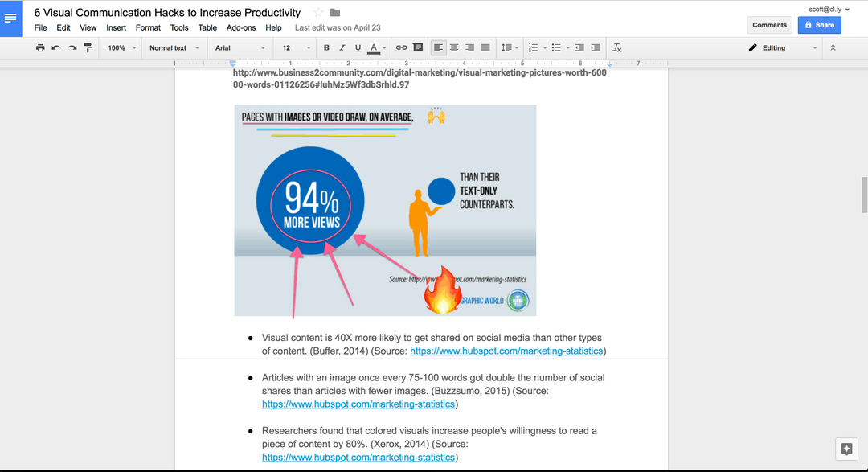Open the Editing mode dropdown
The height and width of the screenshot is (472, 868).
pyautogui.click(x=782, y=48)
